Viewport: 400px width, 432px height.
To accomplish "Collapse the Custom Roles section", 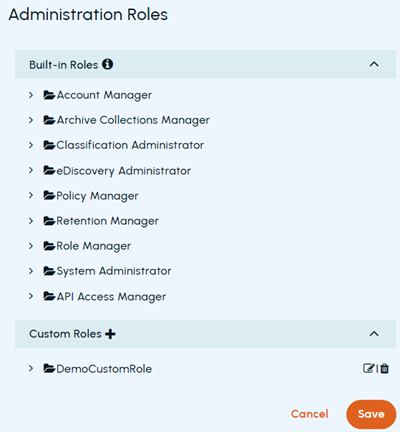I will click(374, 334).
